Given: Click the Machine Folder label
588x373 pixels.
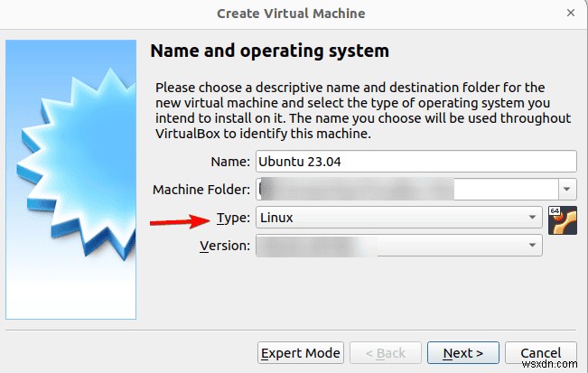Looking at the screenshot, I should 201,190.
